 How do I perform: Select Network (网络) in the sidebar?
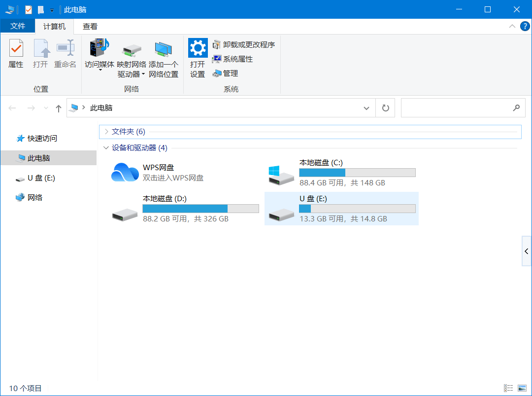[x=29, y=197]
